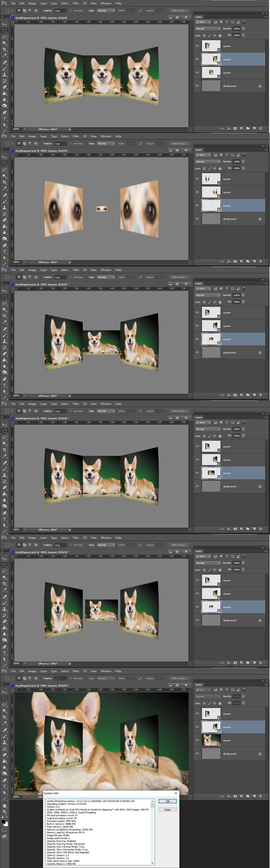Click Feather field in three-corgi-faces window
The height and width of the screenshot is (868, 270).
(x=60, y=11)
